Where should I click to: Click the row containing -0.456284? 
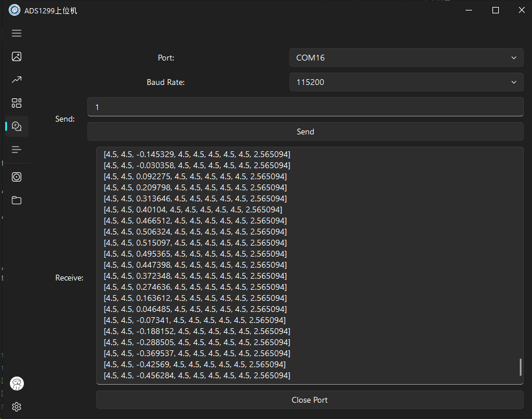[x=197, y=375]
